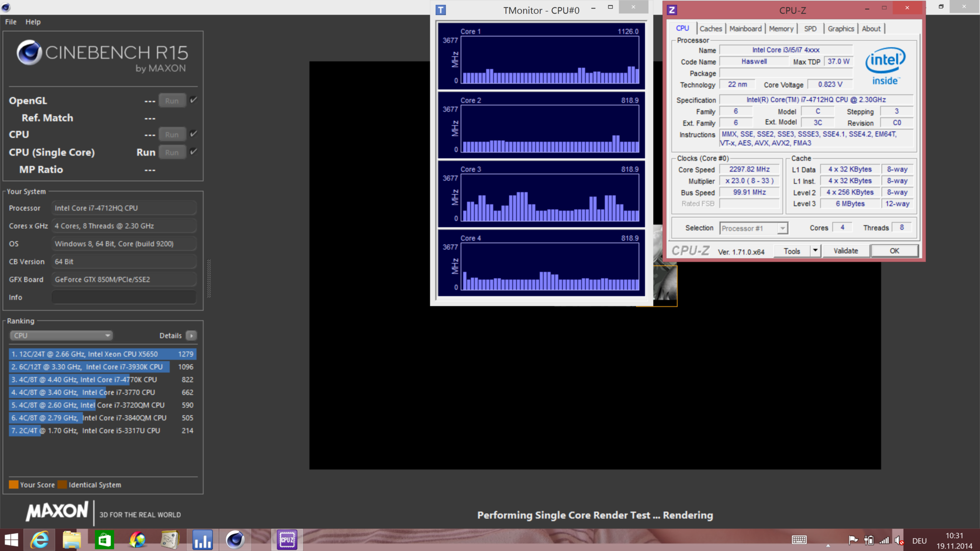Click the touch keyboard tray icon
The height and width of the screenshot is (551, 980).
[x=799, y=540]
